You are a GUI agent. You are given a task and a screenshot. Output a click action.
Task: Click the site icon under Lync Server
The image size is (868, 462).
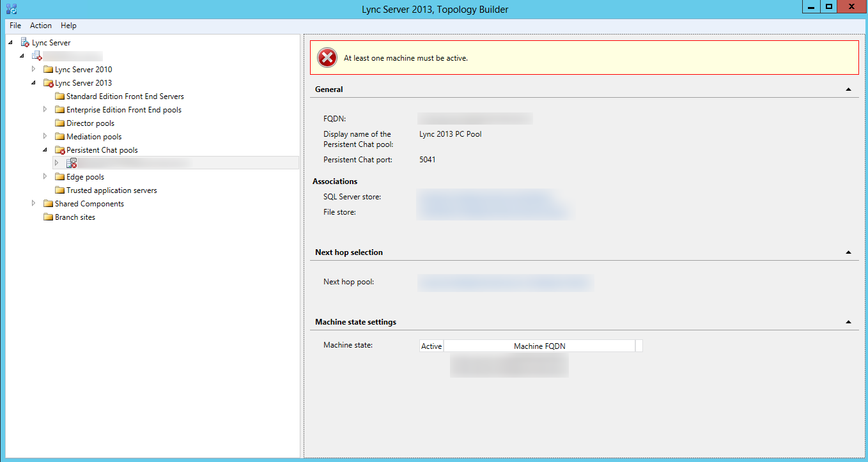tap(36, 56)
